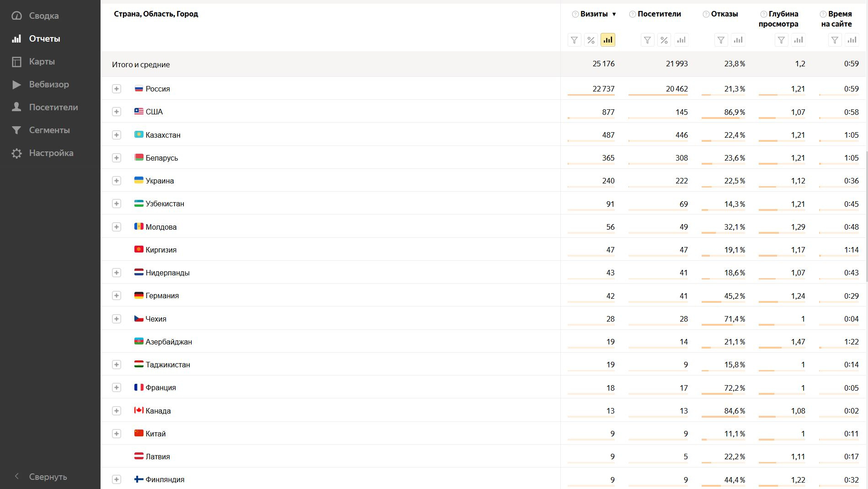Open the filter for Посетители column

pos(647,40)
